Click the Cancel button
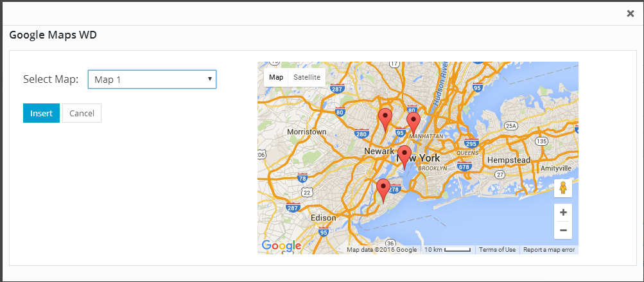Viewport: 644px width, 282px height. (82, 113)
